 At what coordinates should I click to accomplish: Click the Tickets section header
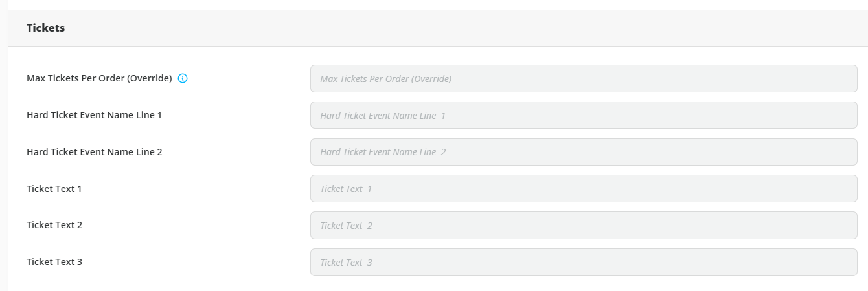pyautogui.click(x=45, y=28)
